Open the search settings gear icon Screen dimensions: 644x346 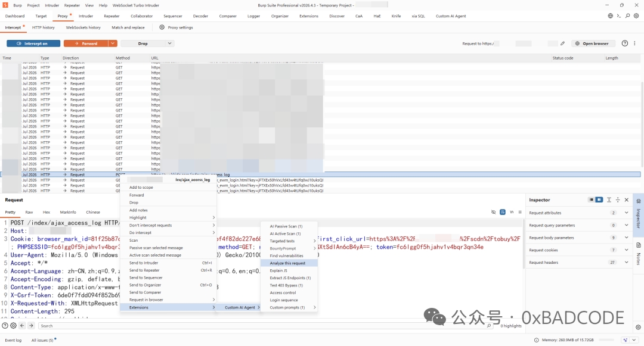pyautogui.click(x=14, y=326)
